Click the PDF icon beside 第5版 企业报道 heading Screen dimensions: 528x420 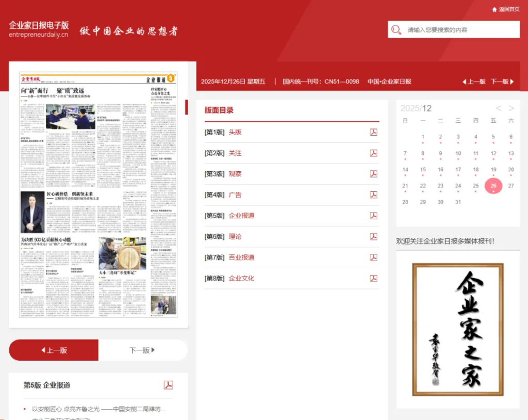[x=168, y=385]
